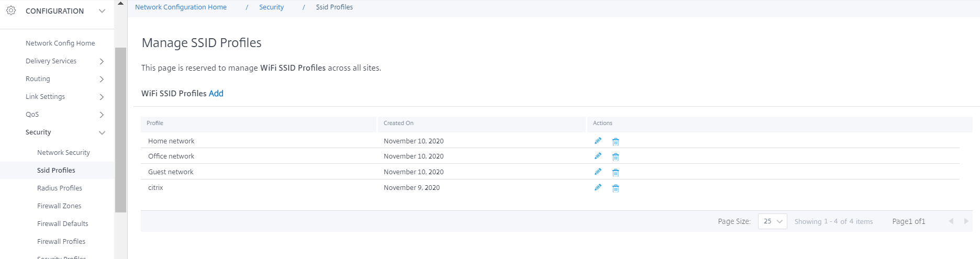Screen dimensions: 980x259
Task: Sort by Profile column header
Action: (x=155, y=123)
